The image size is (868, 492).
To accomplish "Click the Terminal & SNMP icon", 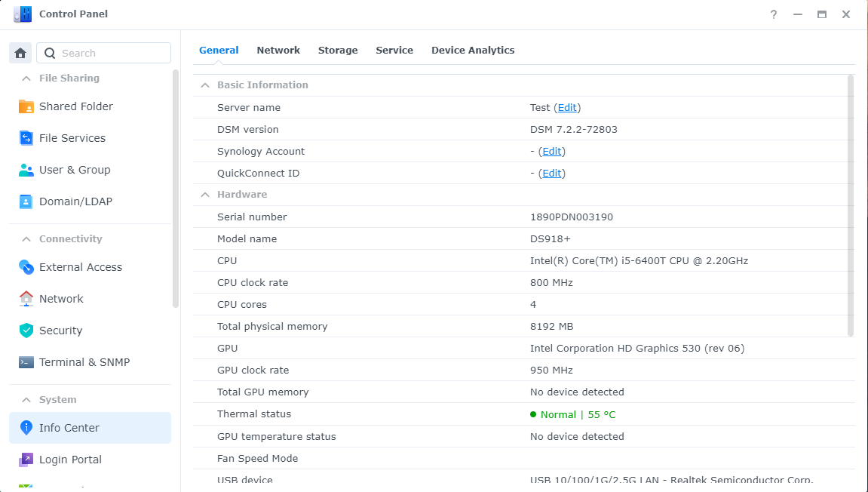I will 26,362.
